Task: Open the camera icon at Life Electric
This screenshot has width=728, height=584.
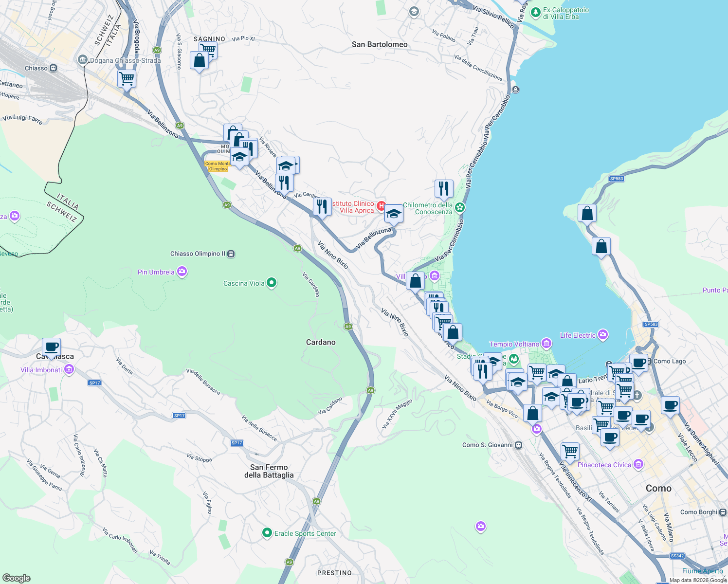Action: point(602,335)
